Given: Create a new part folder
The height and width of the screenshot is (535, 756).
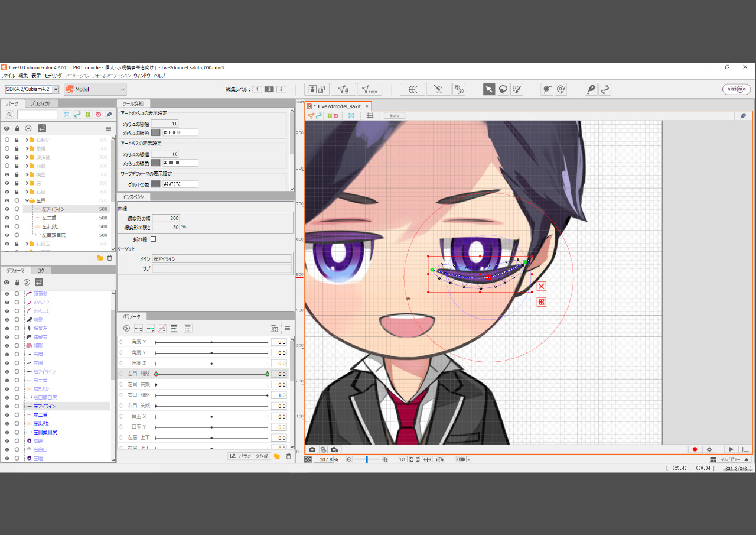Looking at the screenshot, I should click(x=99, y=258).
